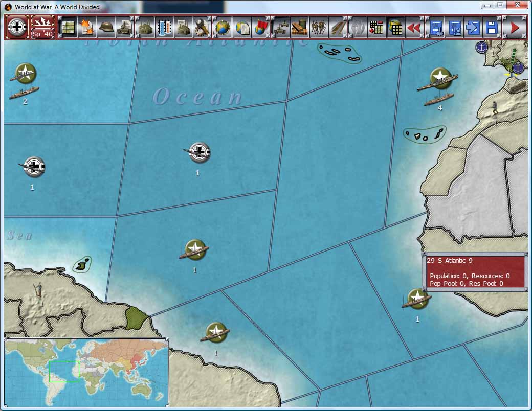
Task: Click the German iron cross nation emblem
Action: tap(16, 27)
